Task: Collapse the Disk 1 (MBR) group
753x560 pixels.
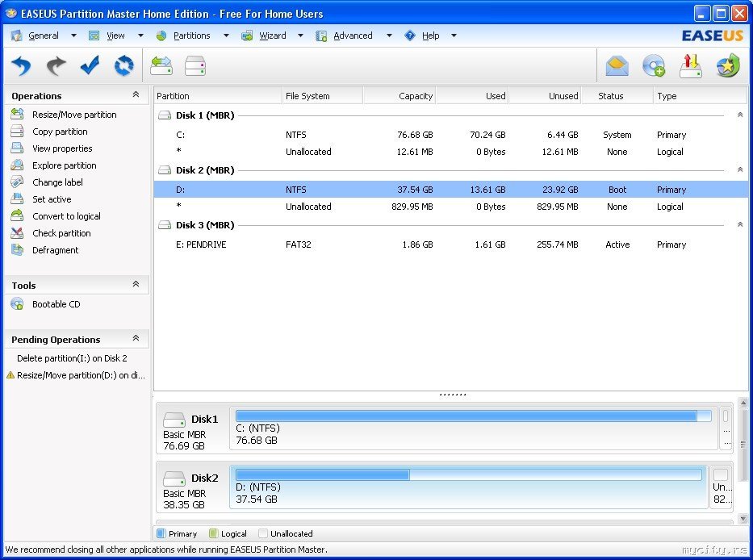Action: point(739,115)
